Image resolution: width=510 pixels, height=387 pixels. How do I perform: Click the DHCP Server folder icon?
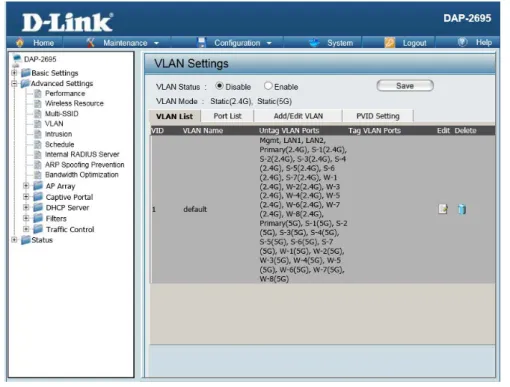click(x=38, y=207)
